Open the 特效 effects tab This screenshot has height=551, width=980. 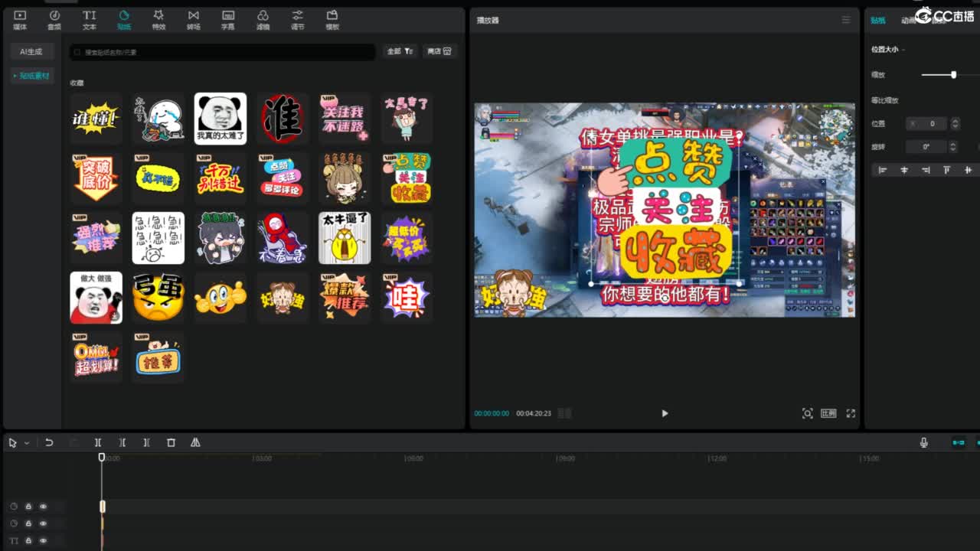(158, 20)
